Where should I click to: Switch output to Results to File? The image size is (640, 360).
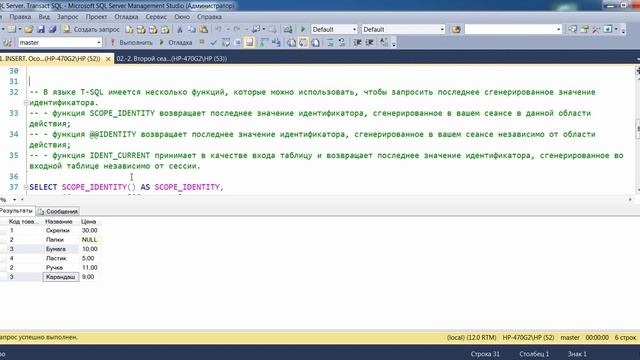click(x=315, y=42)
